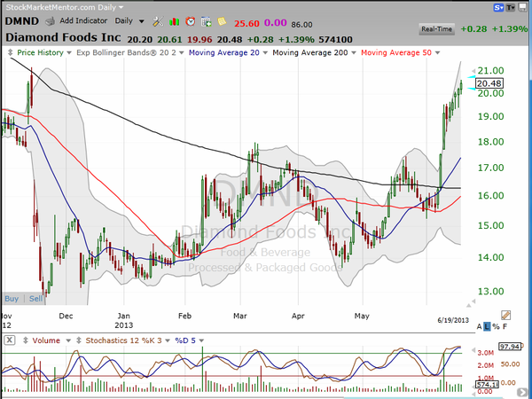Open Price History dropdown arrow
Image resolution: width=532 pixels, height=399 pixels.
tap(69, 53)
